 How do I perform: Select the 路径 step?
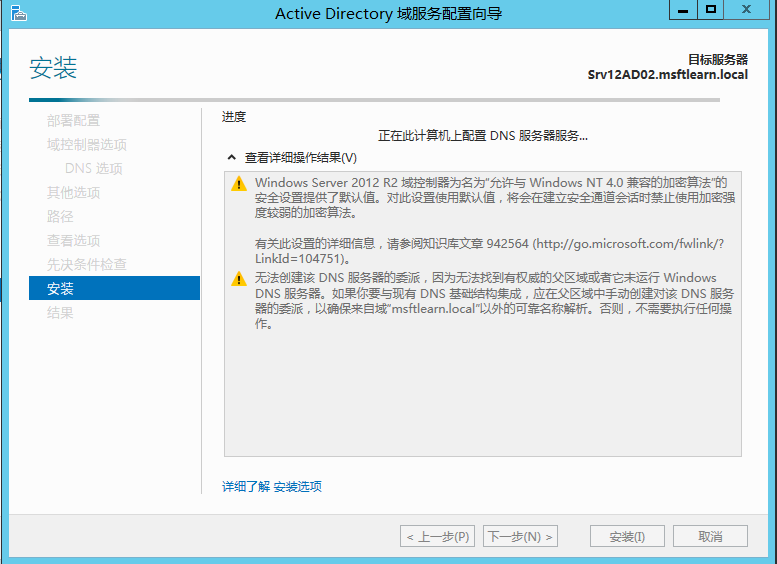point(60,216)
